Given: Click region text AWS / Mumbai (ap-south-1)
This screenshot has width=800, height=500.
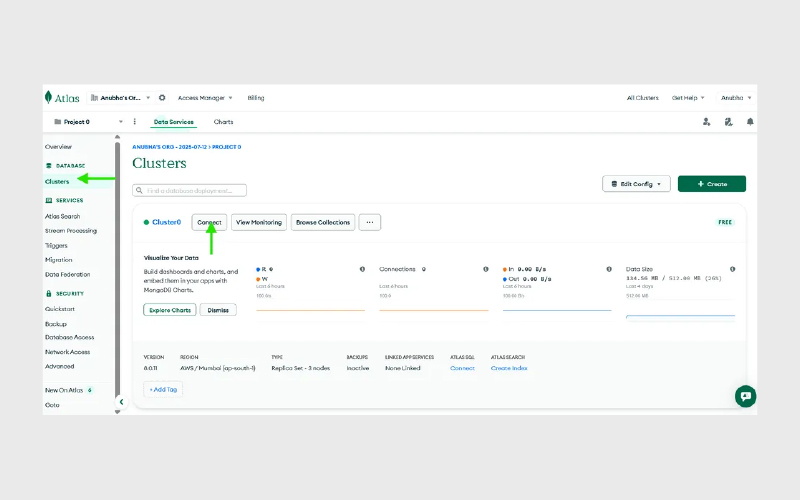Looking at the screenshot, I should [x=217, y=368].
